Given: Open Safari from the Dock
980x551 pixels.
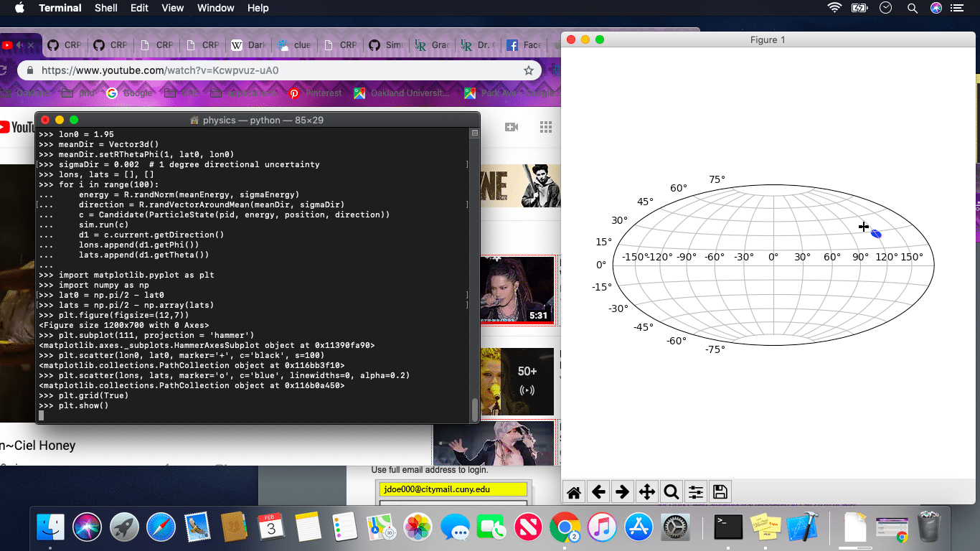Looking at the screenshot, I should tap(161, 528).
